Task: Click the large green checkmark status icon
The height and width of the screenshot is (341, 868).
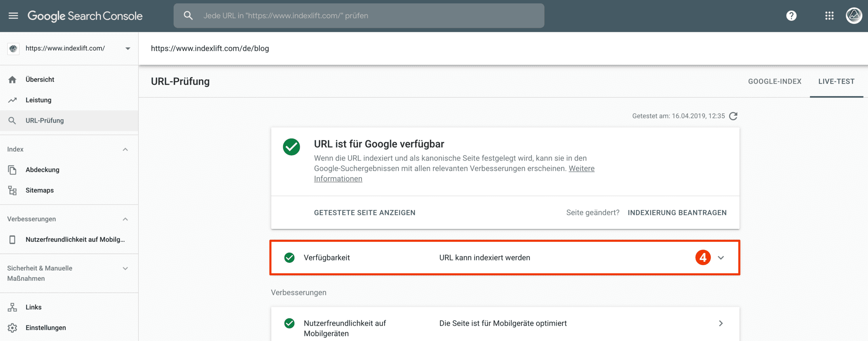Action: [291, 147]
